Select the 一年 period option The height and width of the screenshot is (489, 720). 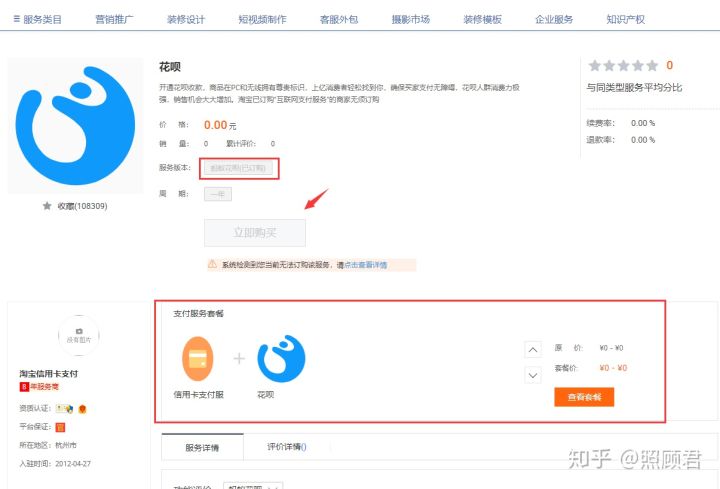click(x=218, y=194)
